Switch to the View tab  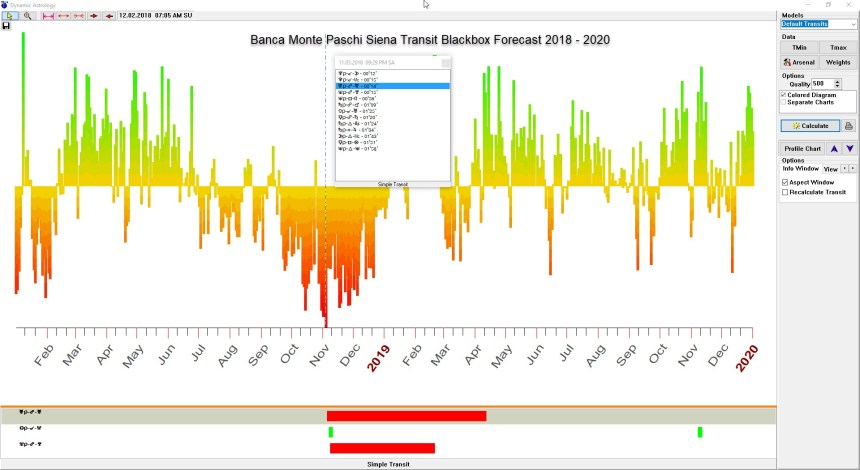click(x=830, y=169)
